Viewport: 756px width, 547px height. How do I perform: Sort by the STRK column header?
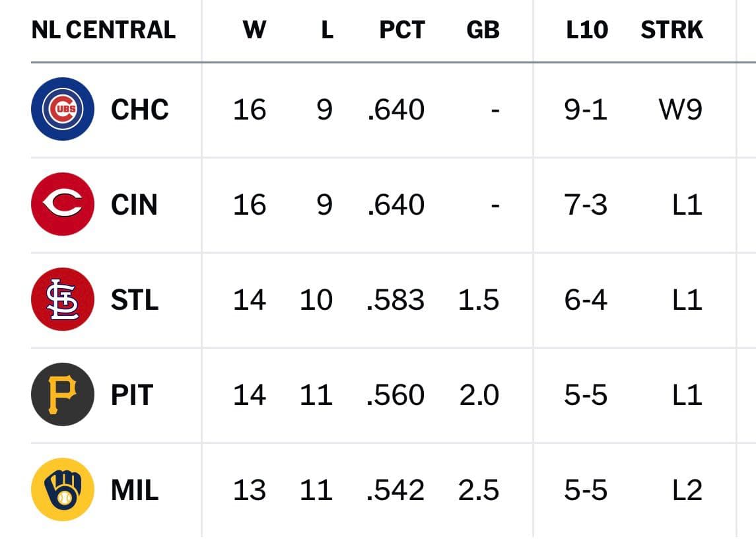point(671,30)
